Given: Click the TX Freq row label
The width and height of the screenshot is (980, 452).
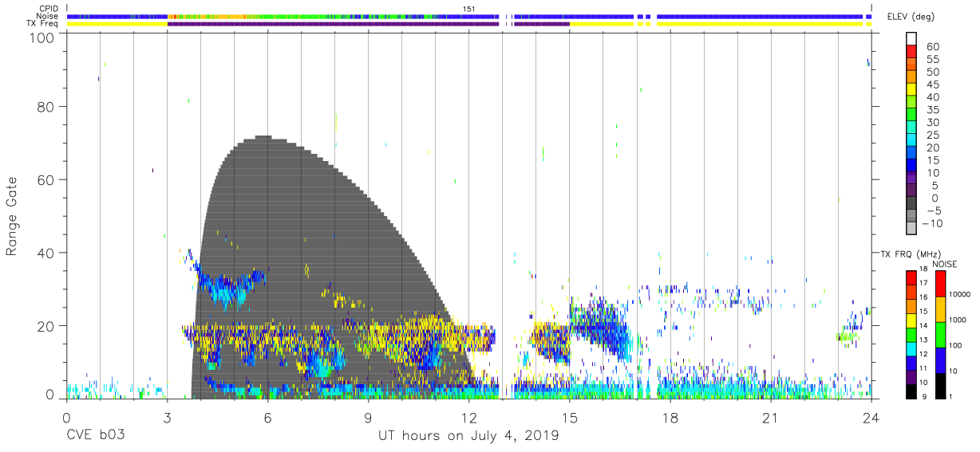Looking at the screenshot, I should [x=44, y=24].
